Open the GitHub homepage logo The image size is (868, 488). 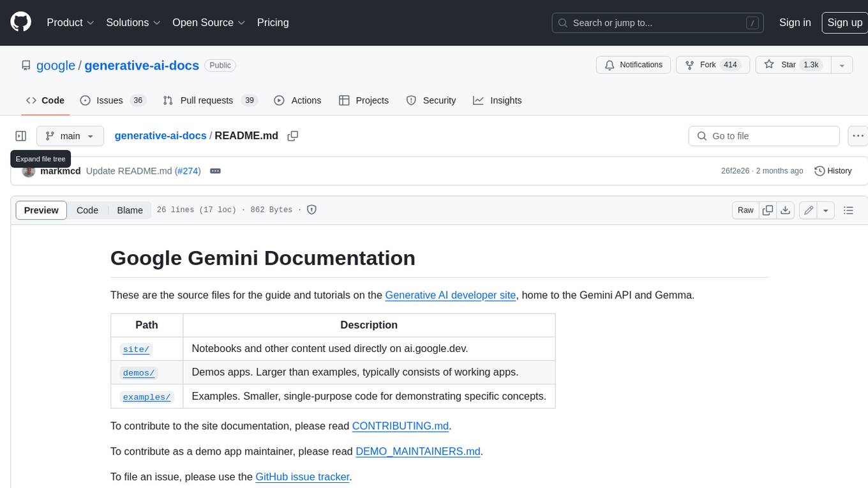[x=20, y=22]
